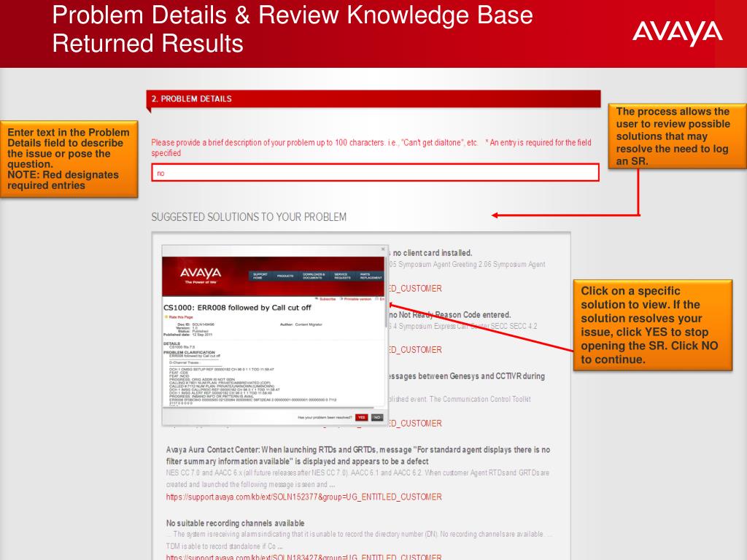Click 'messages between Genesys and CCTIVR' solution

click(467, 376)
